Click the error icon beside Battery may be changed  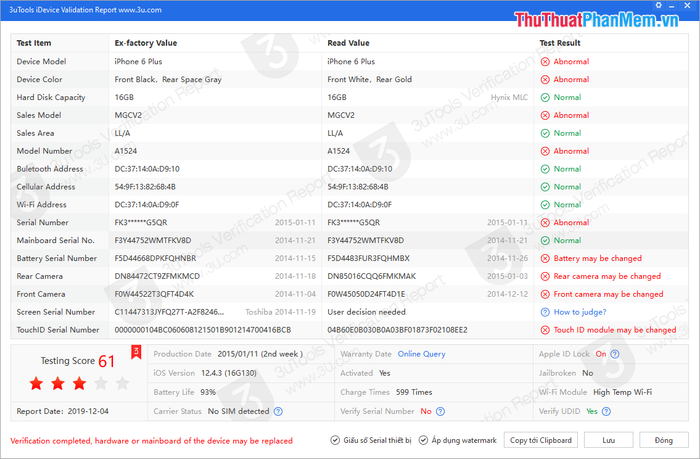pyautogui.click(x=545, y=259)
